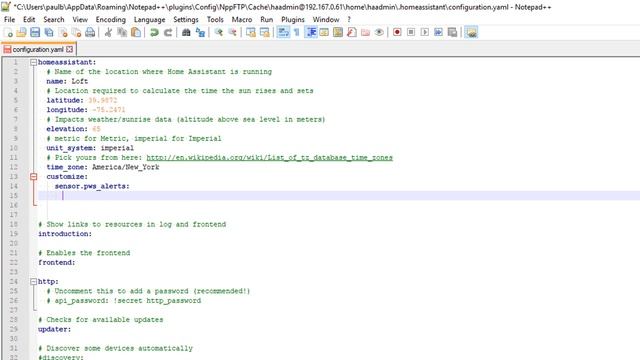The height and width of the screenshot is (360, 640).
Task: Open the Folder as Workspace icon
Action: coord(366,32)
